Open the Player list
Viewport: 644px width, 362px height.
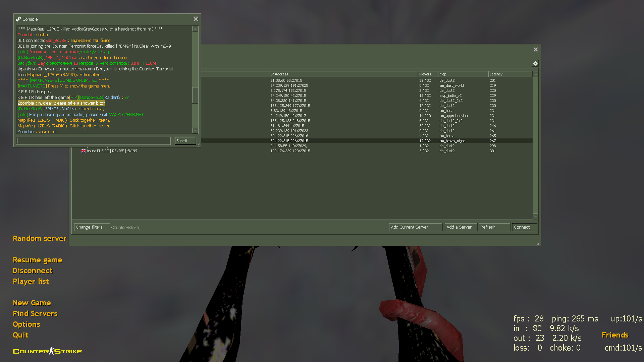[x=31, y=281]
